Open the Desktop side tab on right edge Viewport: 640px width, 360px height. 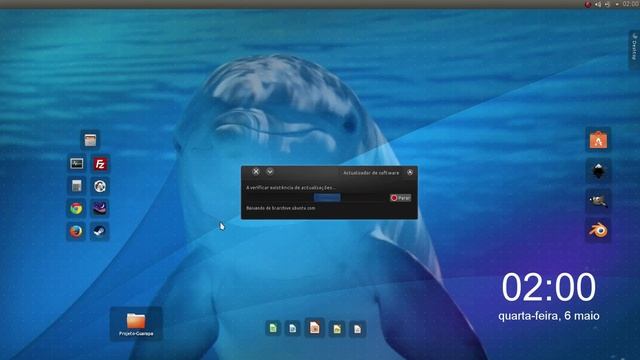[x=634, y=49]
